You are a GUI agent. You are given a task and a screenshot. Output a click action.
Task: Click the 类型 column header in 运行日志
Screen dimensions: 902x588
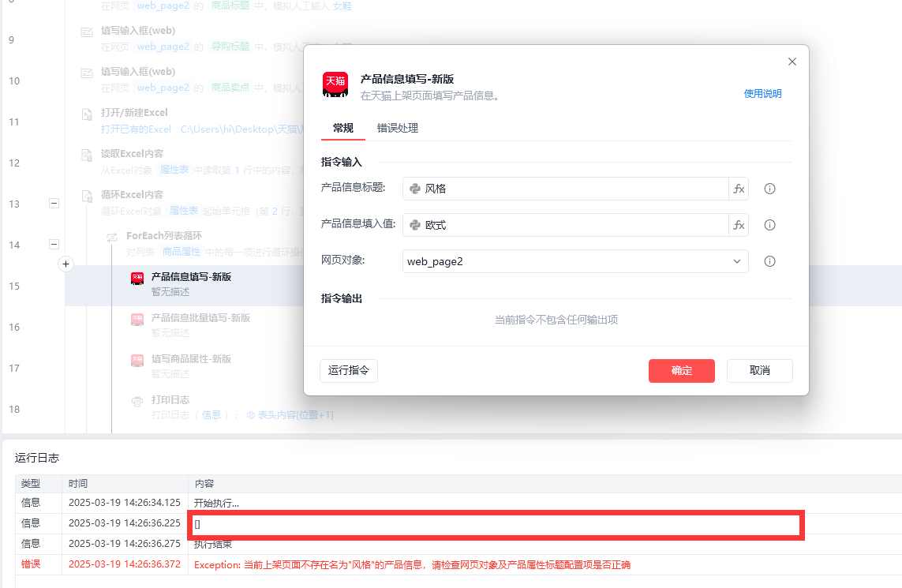pyautogui.click(x=31, y=484)
